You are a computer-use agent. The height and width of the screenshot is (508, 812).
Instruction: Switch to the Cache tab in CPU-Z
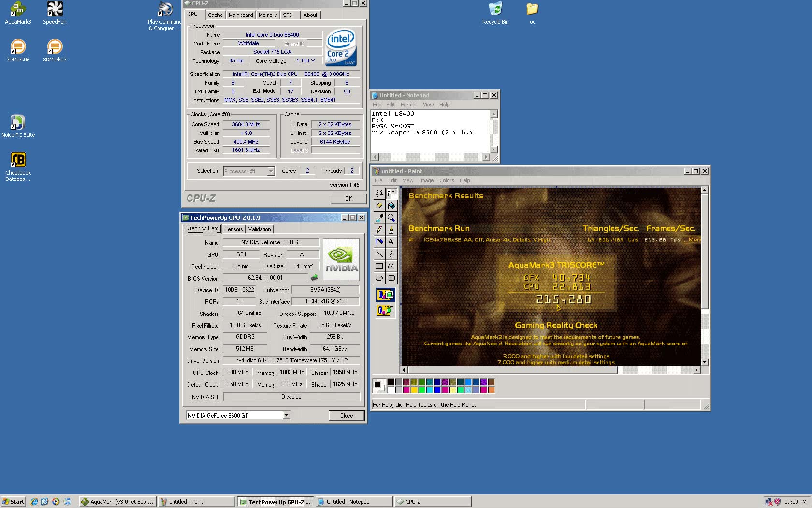click(x=216, y=15)
